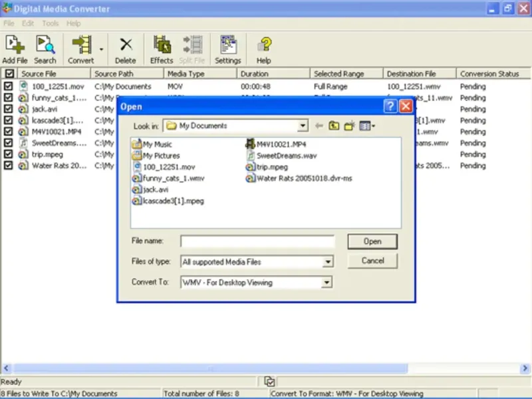Click the scroll left arrow of list
This screenshot has height=399, width=532.
pyautogui.click(x=7, y=368)
